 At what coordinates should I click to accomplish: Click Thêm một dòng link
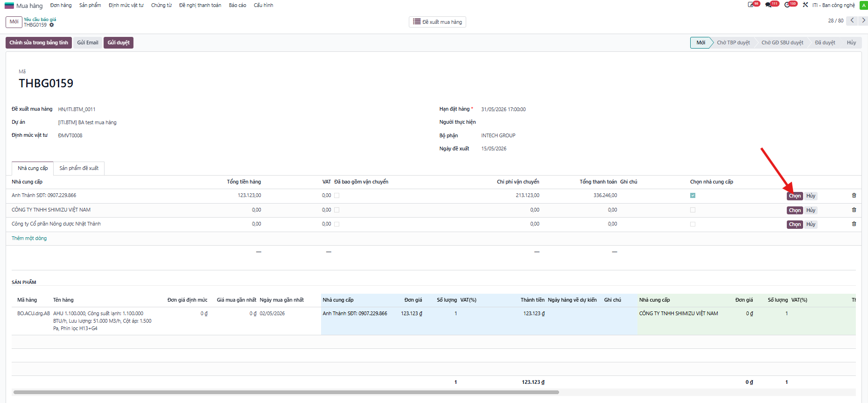point(29,239)
